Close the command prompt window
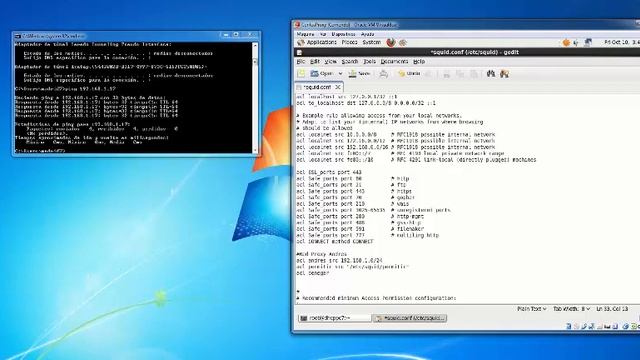Image resolution: width=640 pixels, height=360 pixels. tap(251, 35)
